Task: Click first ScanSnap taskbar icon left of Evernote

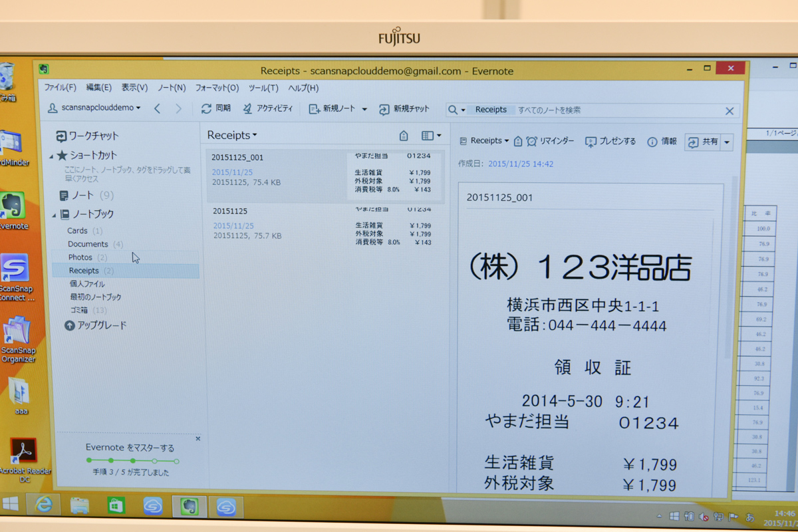Action: (153, 507)
